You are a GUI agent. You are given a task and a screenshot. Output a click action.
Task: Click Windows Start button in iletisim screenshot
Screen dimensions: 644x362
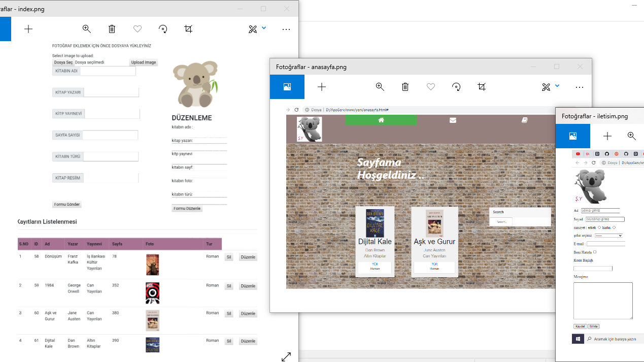click(x=578, y=339)
